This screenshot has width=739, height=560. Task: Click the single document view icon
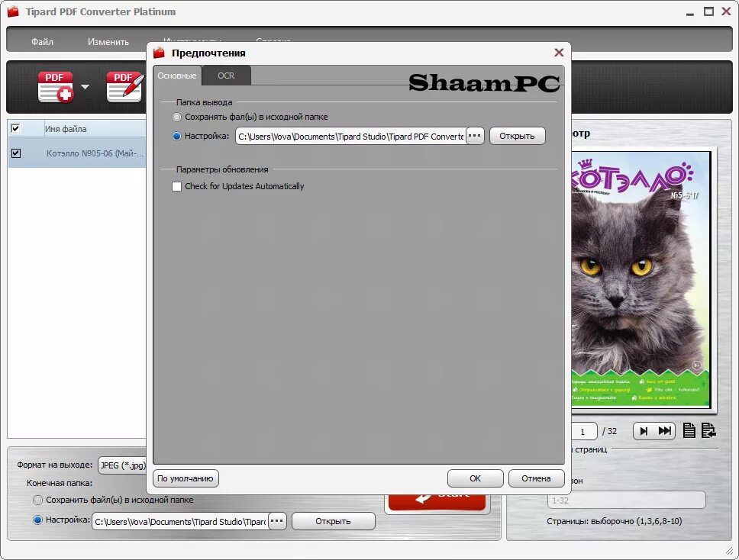pyautogui.click(x=689, y=430)
